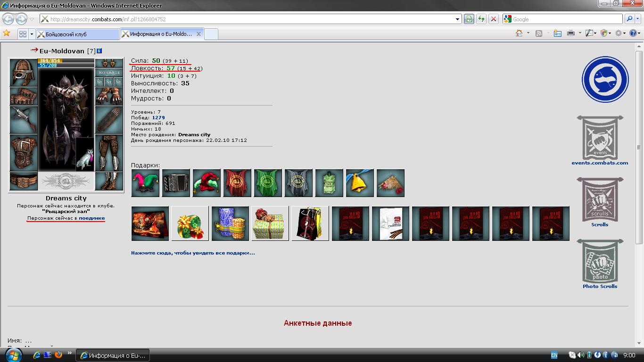Image resolution: width=644 pixels, height=362 pixels.
Task: Click Нажмите сюда, чтобы увидеть все подарки
Action: click(193, 253)
